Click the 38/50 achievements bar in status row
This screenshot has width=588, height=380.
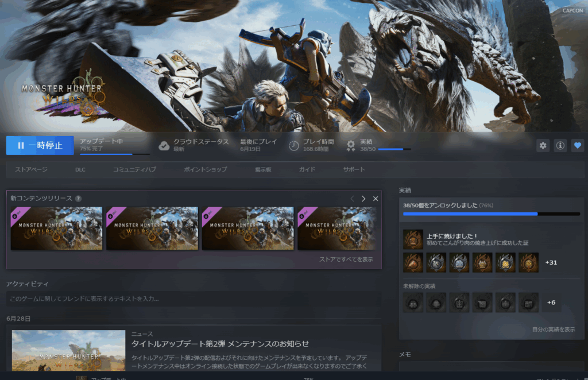click(x=394, y=149)
